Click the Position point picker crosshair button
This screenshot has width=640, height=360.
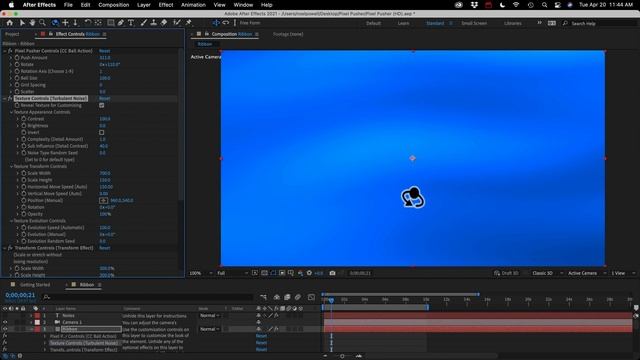coord(104,200)
